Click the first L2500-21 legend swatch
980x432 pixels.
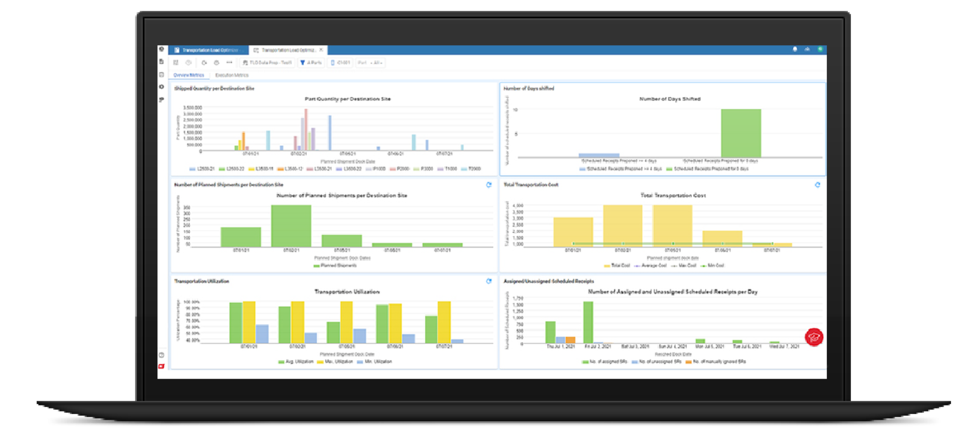[x=192, y=169]
